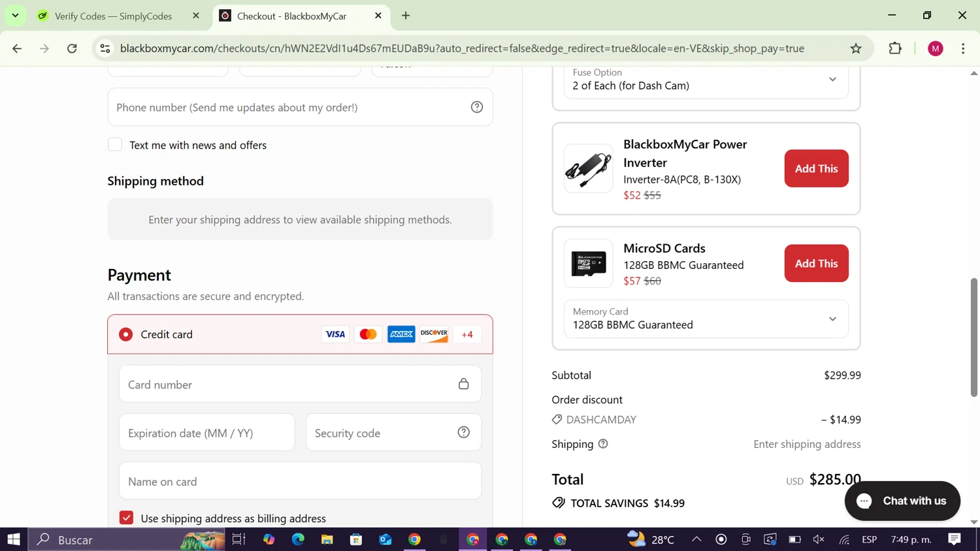Screen dimensions: 980x551
Task: Open tab search dropdown arrow
Action: coord(15,15)
